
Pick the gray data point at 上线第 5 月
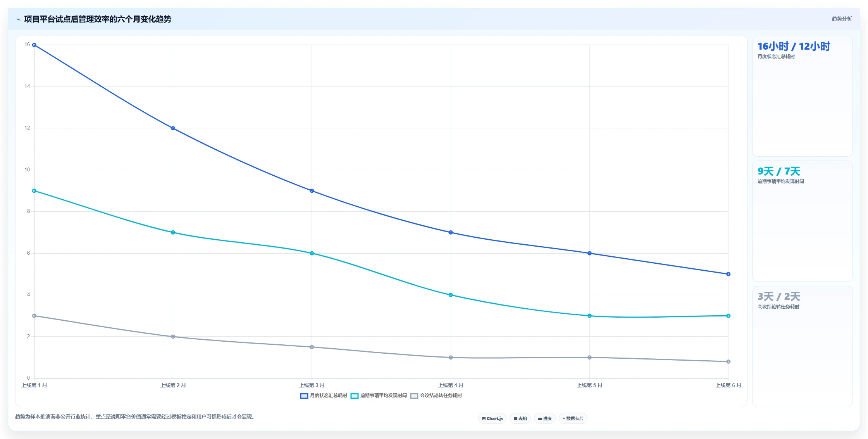tap(589, 358)
